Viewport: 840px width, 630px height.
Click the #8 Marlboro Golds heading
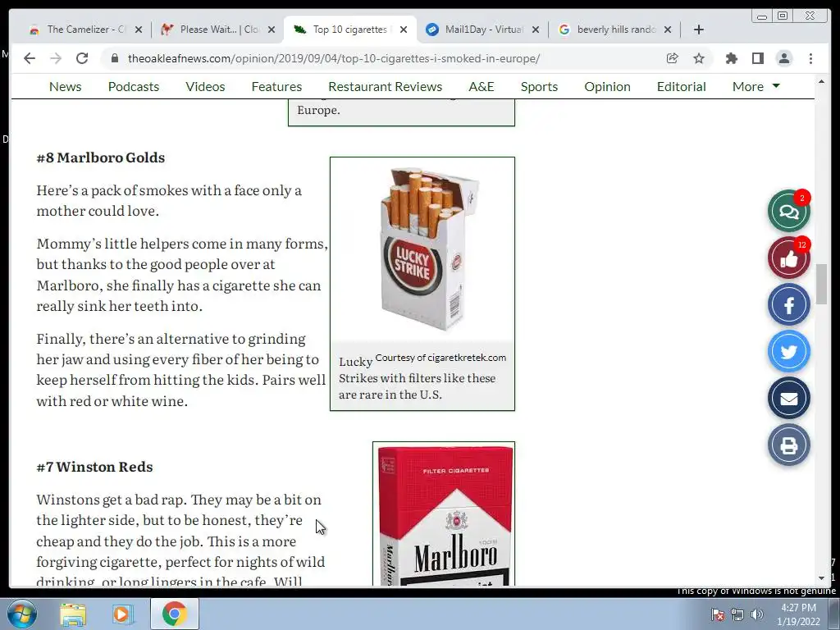pos(101,157)
